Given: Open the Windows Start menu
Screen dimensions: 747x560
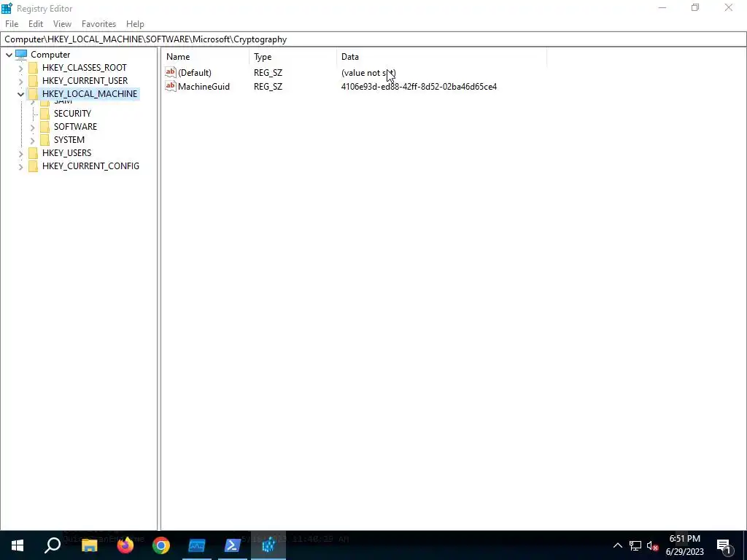Looking at the screenshot, I should pos(18,545).
